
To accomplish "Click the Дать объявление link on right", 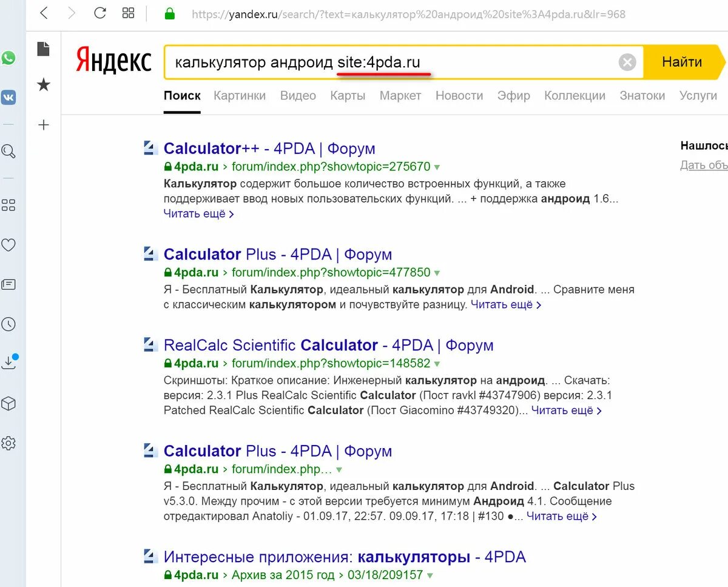I will pos(704,164).
